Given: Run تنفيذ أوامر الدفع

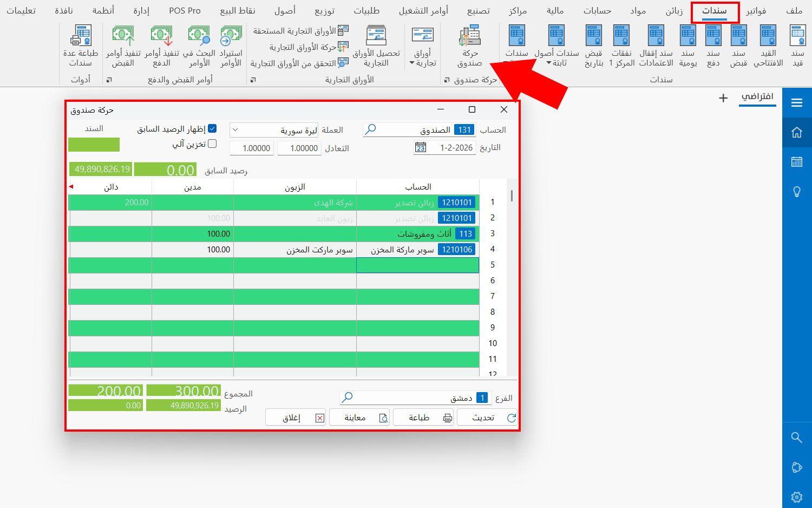Looking at the screenshot, I should click(x=162, y=46).
